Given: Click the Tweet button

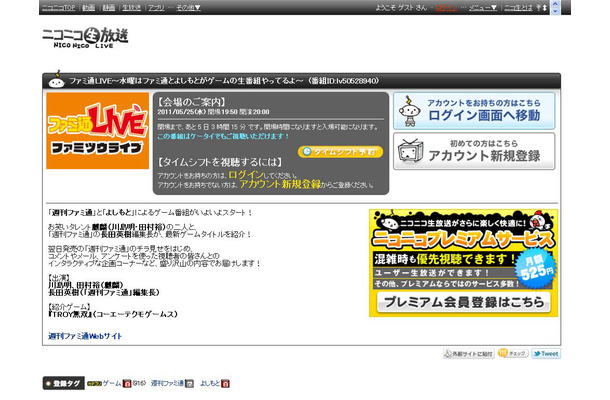Looking at the screenshot, I should 546,354.
